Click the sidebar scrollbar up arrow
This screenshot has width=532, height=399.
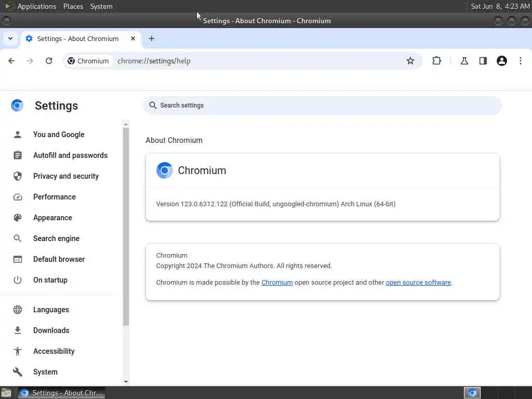(x=126, y=124)
